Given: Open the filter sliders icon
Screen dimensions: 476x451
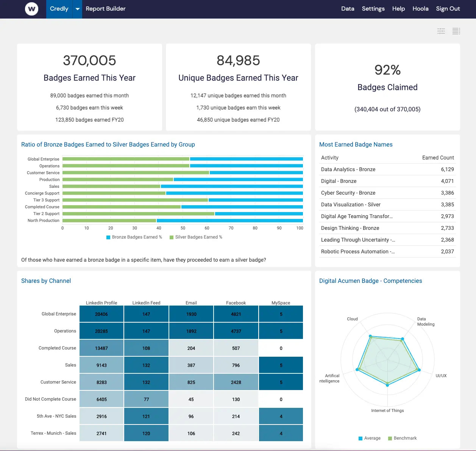Looking at the screenshot, I should (x=441, y=31).
